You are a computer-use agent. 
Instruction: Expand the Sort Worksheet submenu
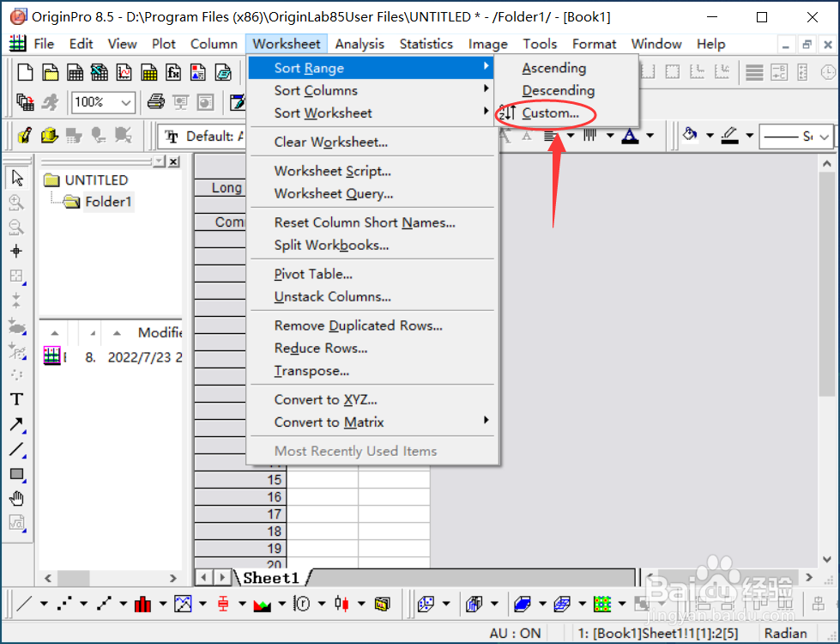pyautogui.click(x=371, y=112)
